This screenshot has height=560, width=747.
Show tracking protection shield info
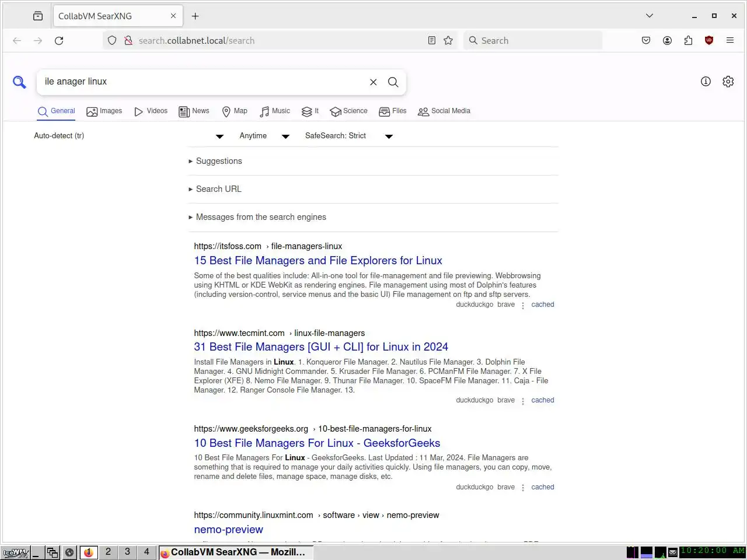pos(112,40)
